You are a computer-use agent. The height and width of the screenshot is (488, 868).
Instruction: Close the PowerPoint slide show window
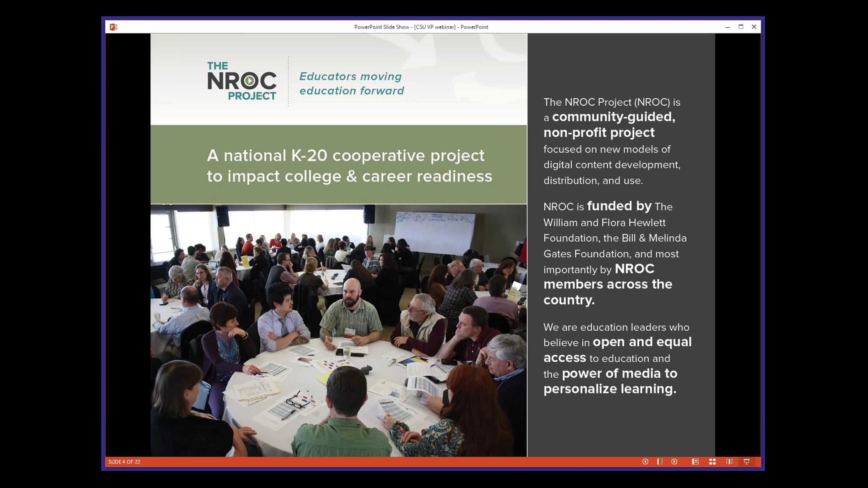coord(754,27)
